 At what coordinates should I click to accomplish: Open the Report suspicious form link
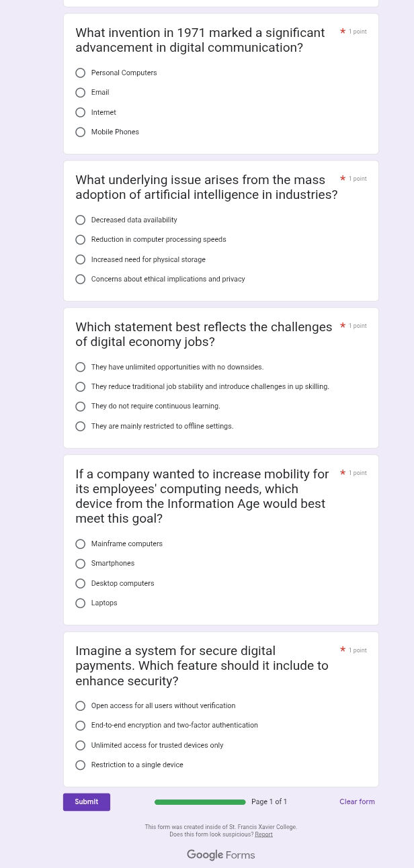[x=263, y=834]
